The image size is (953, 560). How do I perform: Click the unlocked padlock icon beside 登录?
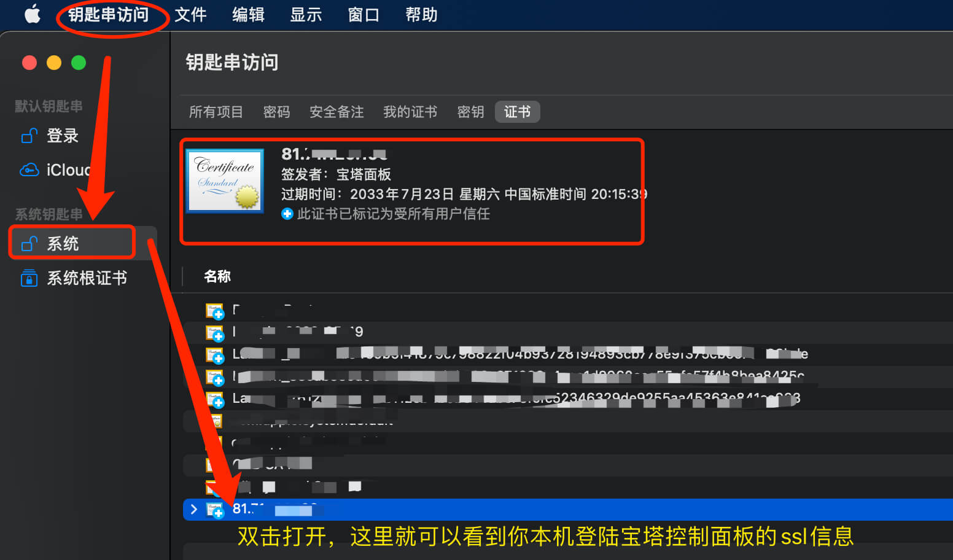pos(29,135)
